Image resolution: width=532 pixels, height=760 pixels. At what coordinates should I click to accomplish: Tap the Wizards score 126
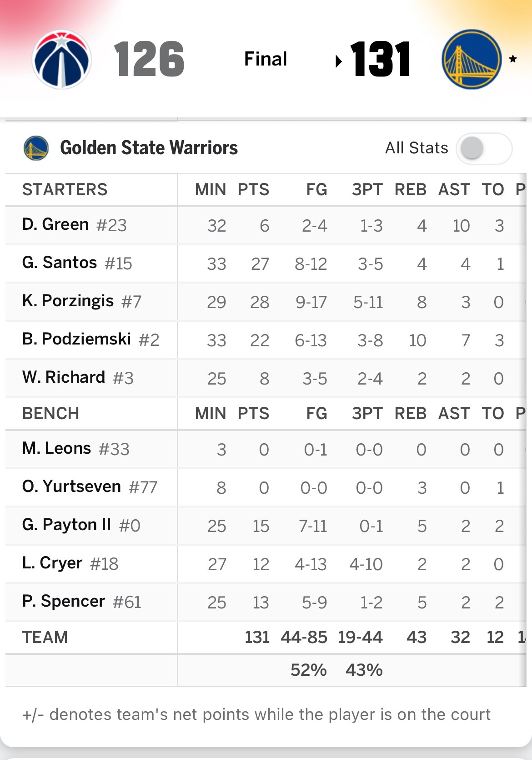149,59
